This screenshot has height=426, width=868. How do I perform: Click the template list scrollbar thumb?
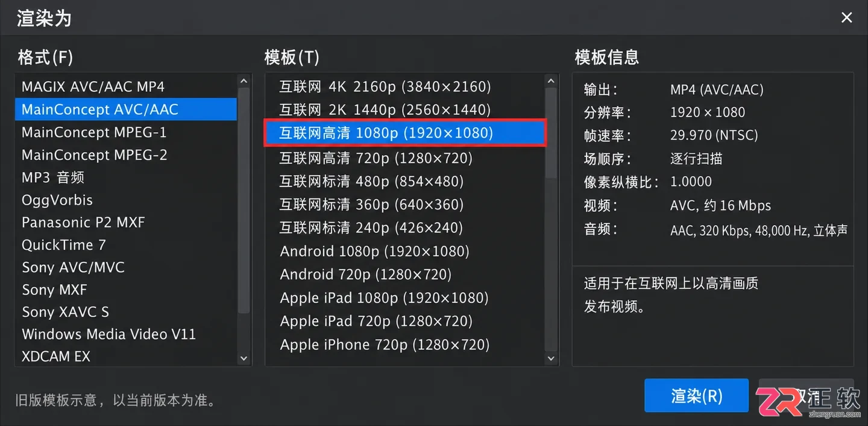(x=551, y=133)
